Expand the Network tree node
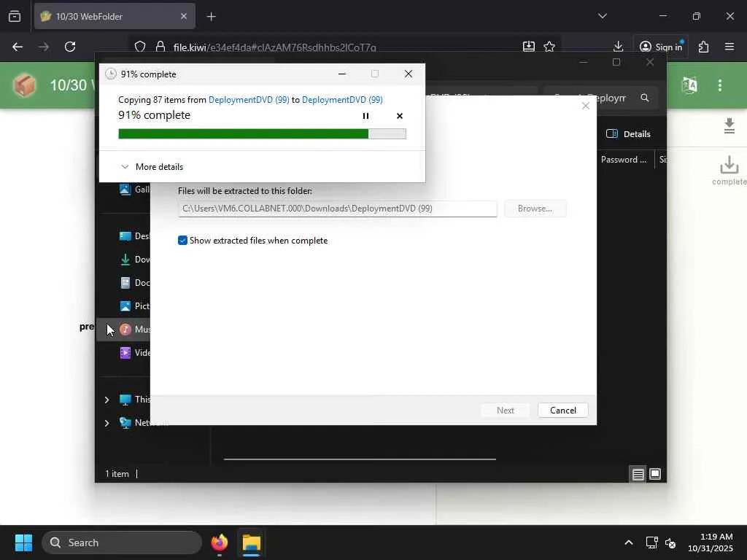747x560 pixels. (x=107, y=423)
